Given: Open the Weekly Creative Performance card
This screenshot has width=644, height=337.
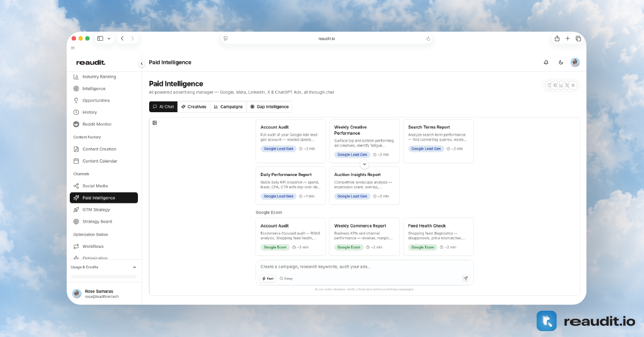Looking at the screenshot, I should point(364,141).
